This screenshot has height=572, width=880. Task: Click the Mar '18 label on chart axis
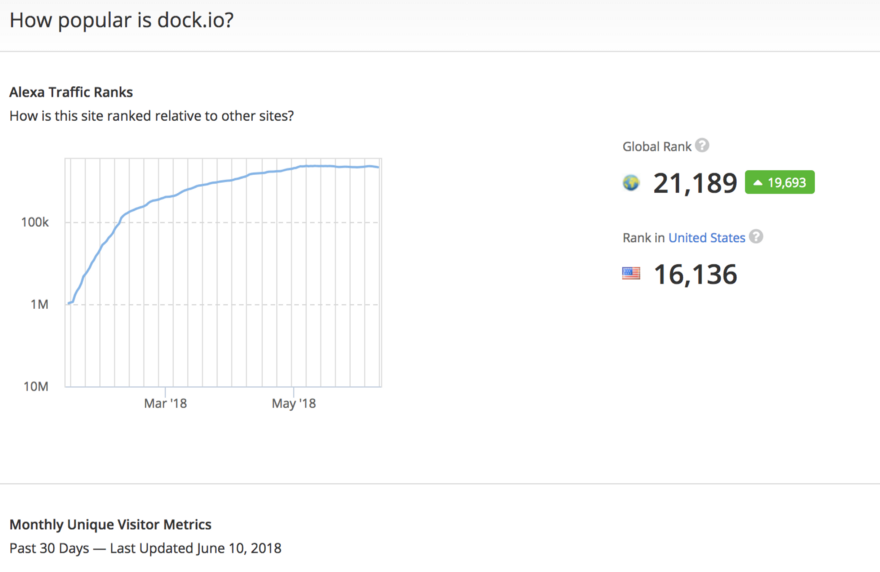click(166, 404)
